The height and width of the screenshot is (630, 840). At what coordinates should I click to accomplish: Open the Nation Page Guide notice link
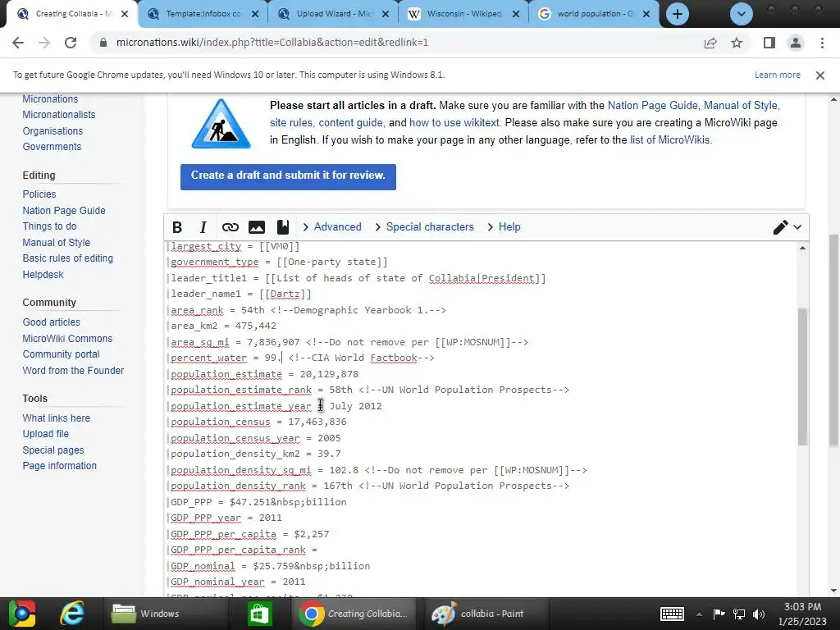(x=652, y=106)
